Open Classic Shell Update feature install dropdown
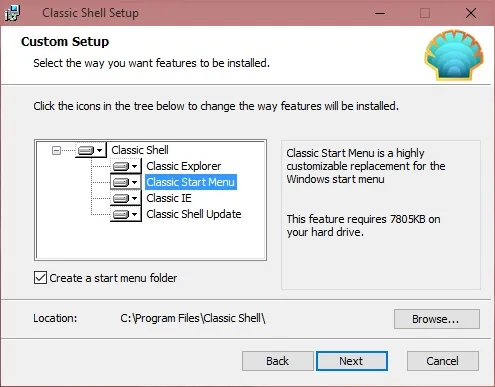 (126, 214)
